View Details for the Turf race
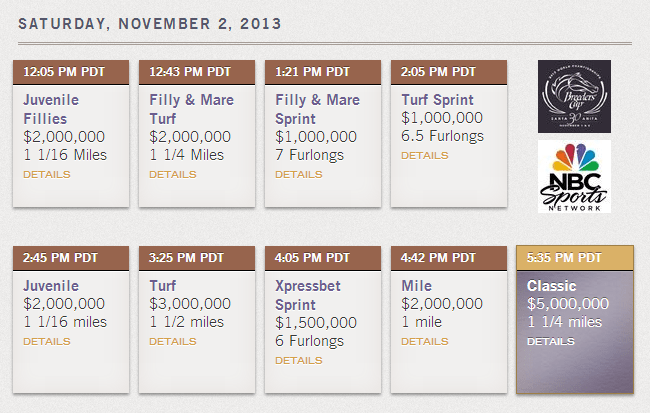The height and width of the screenshot is (415, 650). point(173,341)
